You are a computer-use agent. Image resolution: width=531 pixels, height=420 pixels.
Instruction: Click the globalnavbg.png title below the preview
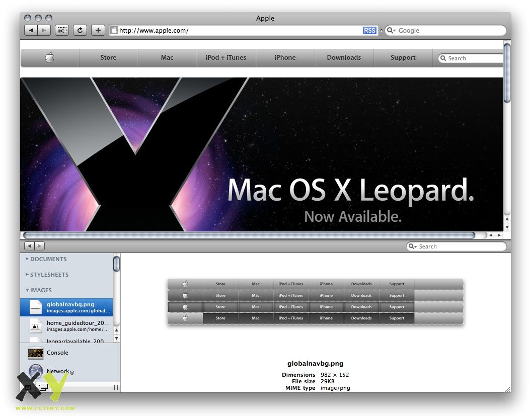click(315, 364)
